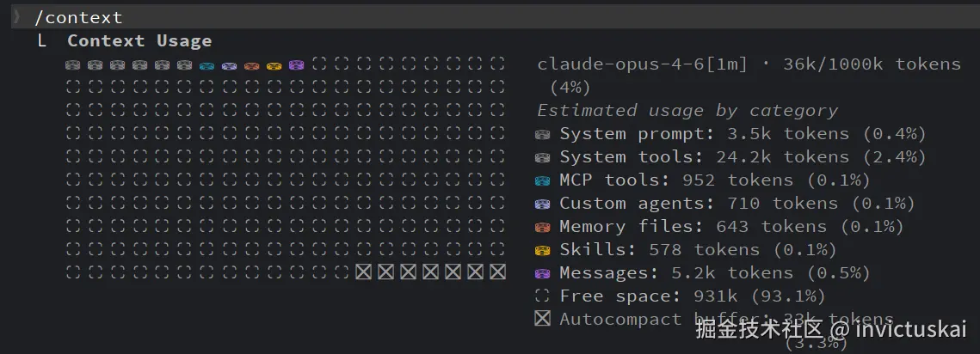Click the first crossed box in the usage grid
This screenshot has height=354, width=980.
[363, 272]
